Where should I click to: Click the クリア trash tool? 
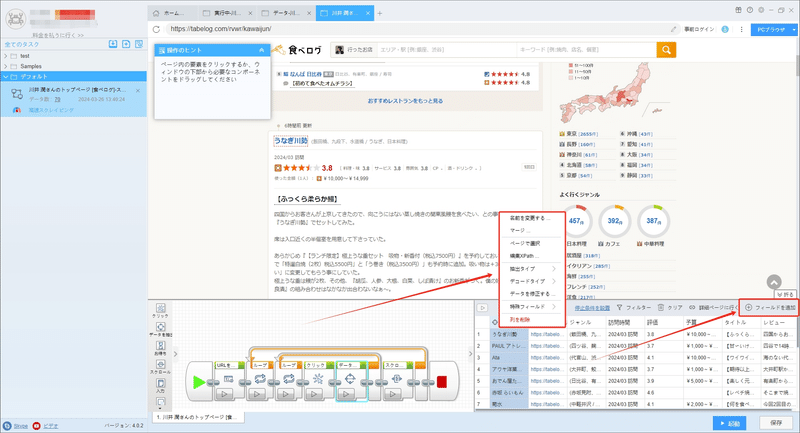click(670, 308)
